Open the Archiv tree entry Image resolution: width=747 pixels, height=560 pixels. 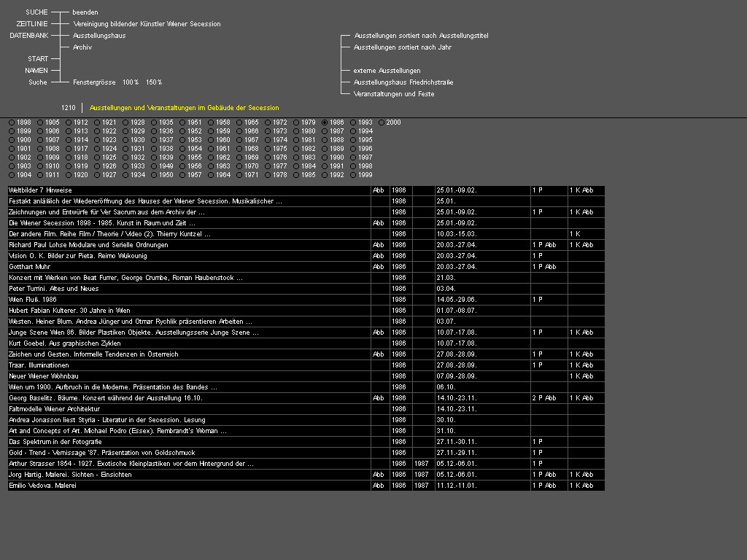pos(82,47)
